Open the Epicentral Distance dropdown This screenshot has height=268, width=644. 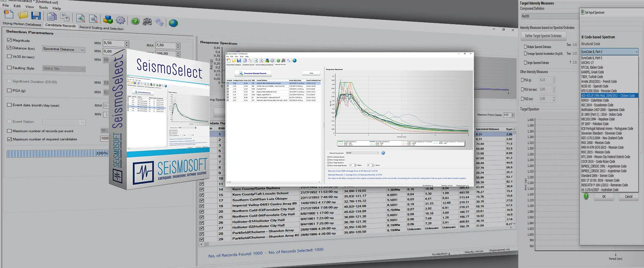click(63, 50)
